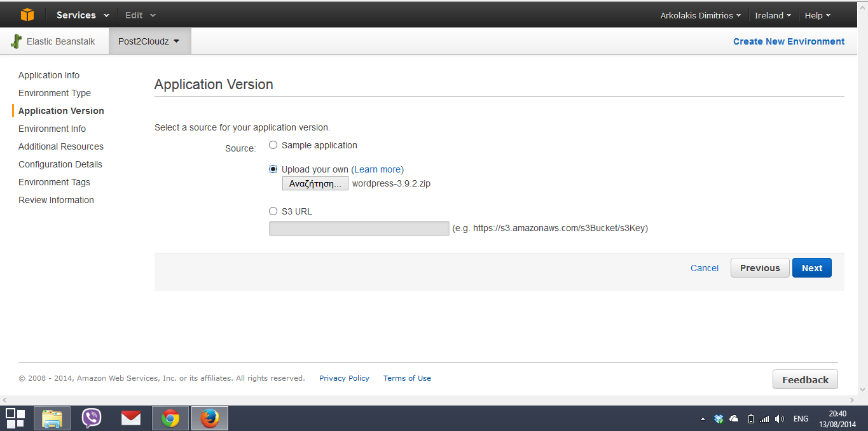The width and height of the screenshot is (868, 431).
Task: Select Application Version step
Action: (61, 111)
